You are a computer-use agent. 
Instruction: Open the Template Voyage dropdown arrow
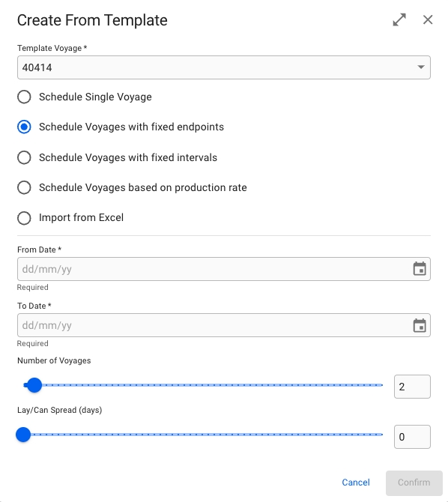[421, 67]
